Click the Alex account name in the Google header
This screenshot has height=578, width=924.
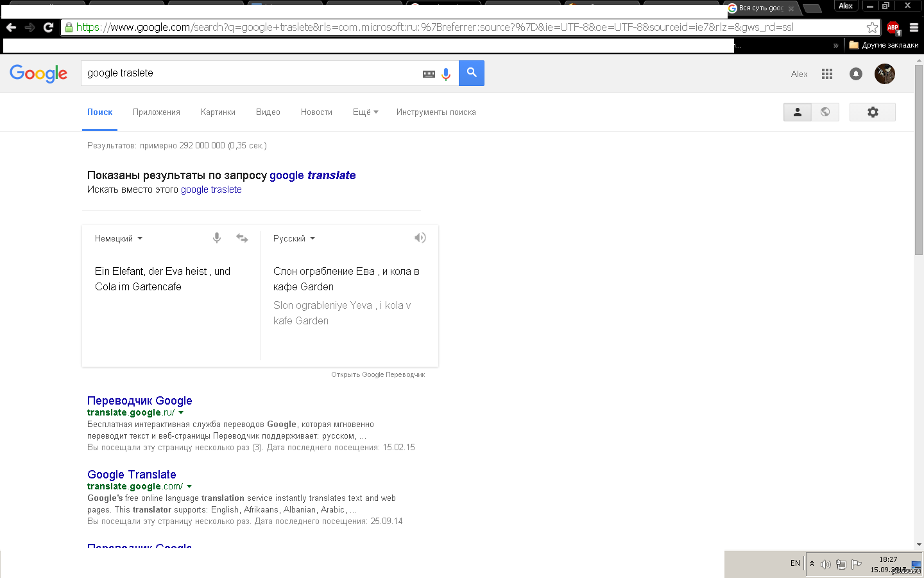(x=800, y=74)
